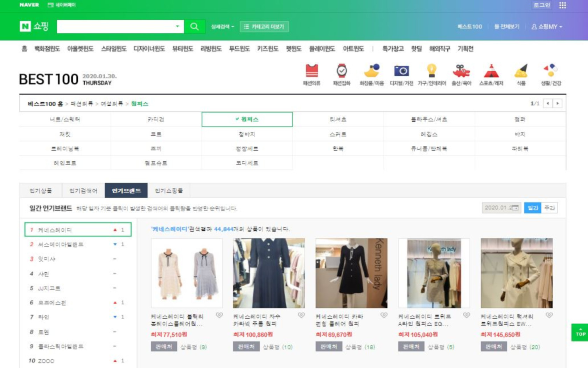588x368 pixels.
Task: Like the 럭셔리 트위드원피스 with heart
Action: point(549,315)
